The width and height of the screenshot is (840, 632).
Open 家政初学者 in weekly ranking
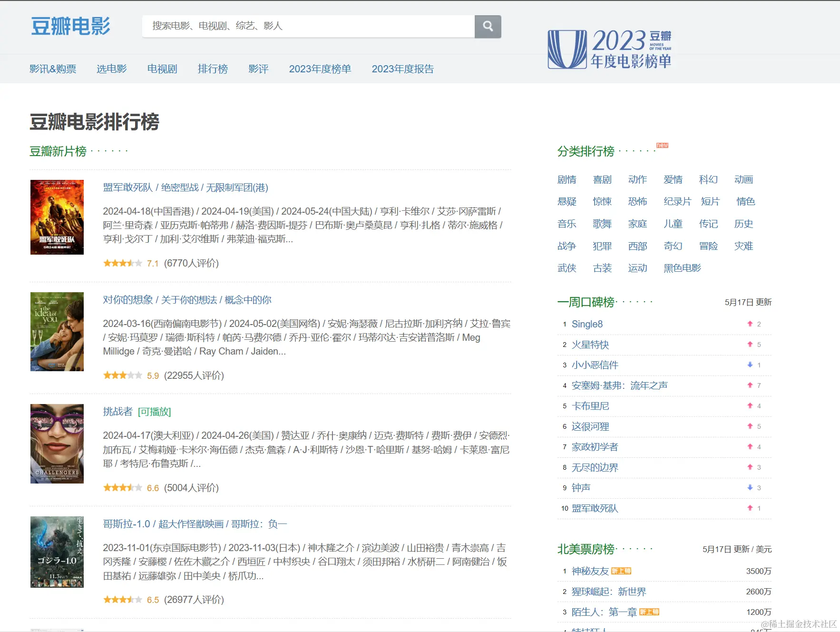coord(595,447)
